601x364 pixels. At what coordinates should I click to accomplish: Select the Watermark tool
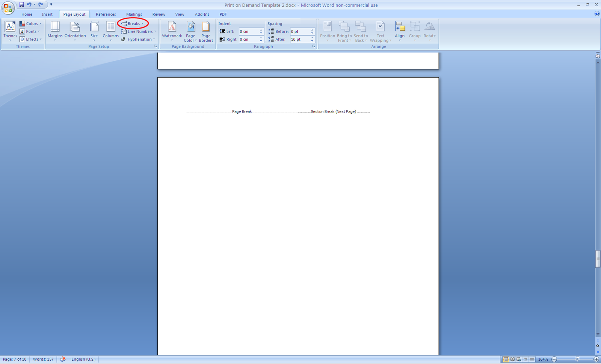click(x=172, y=32)
